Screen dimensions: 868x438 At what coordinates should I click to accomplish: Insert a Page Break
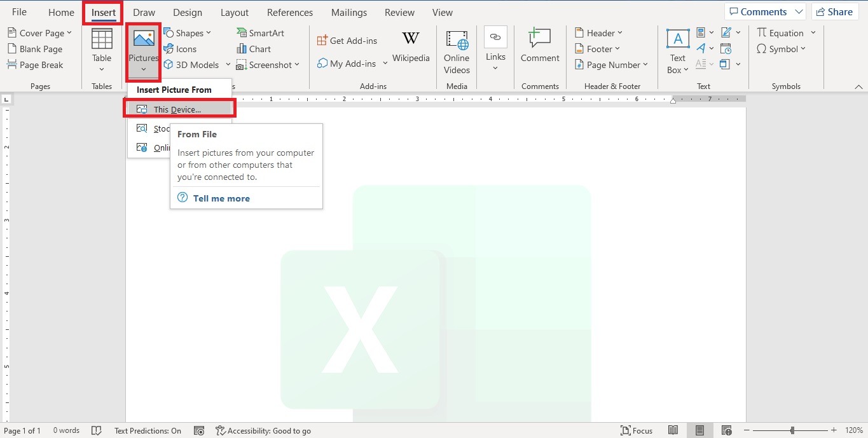pyautogui.click(x=35, y=65)
